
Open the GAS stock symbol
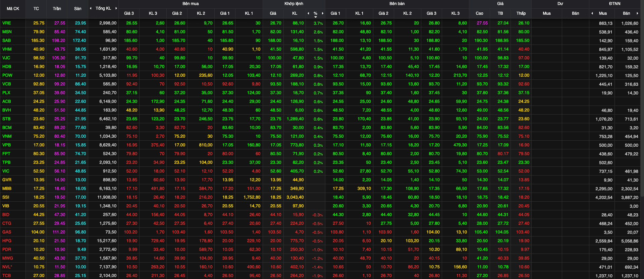point(7,232)
